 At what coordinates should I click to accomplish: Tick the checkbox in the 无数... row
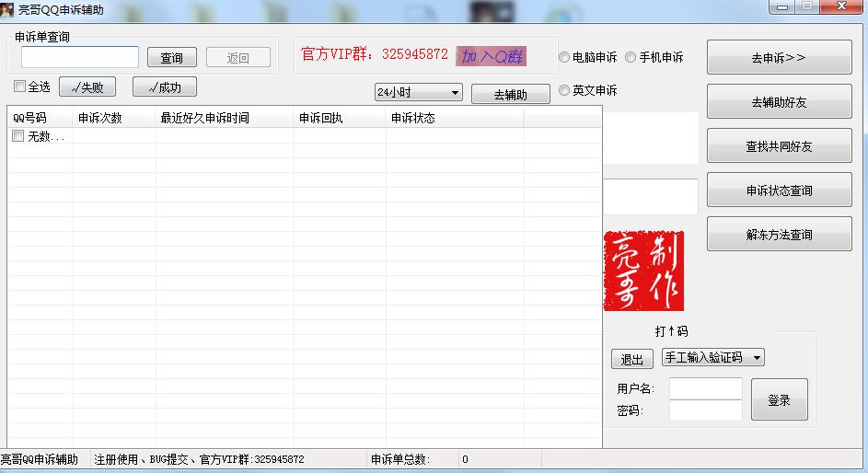pos(17,136)
